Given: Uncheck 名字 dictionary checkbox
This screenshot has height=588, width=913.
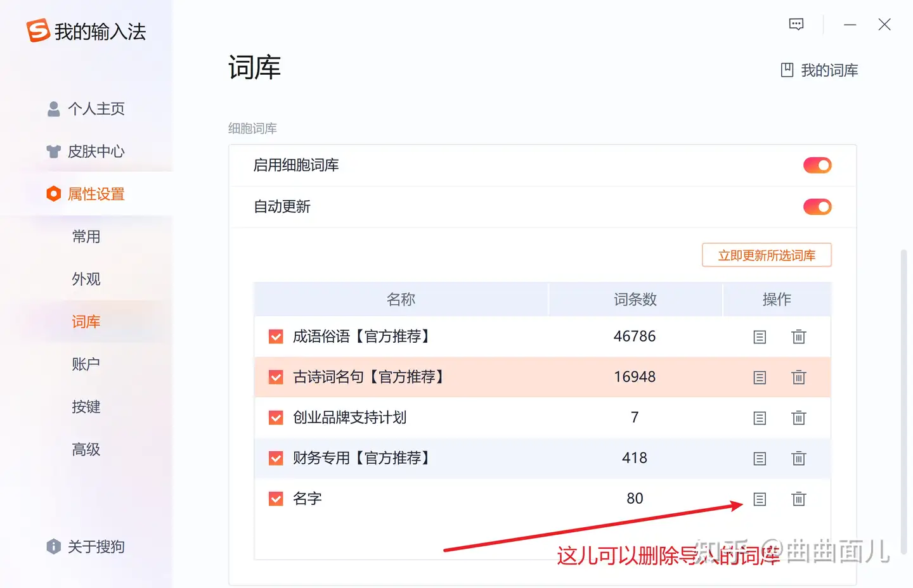Looking at the screenshot, I should [276, 499].
